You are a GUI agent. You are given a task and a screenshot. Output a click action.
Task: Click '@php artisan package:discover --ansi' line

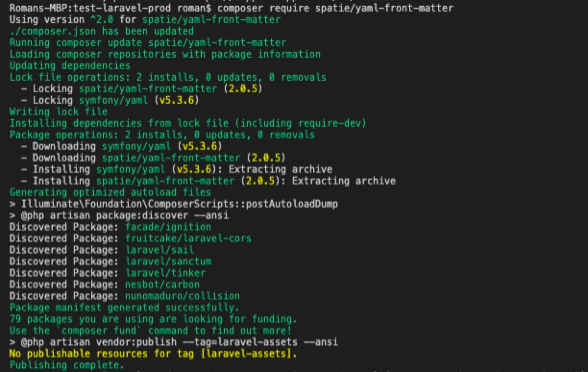coord(119,216)
